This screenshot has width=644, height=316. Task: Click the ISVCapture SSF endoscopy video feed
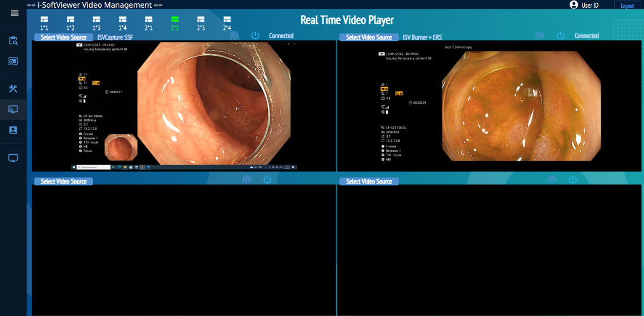184,106
